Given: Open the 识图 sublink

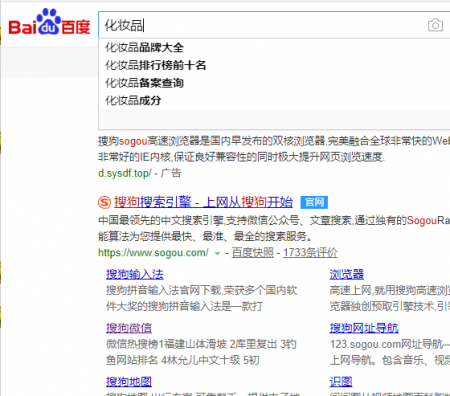Looking at the screenshot, I should [341, 382].
